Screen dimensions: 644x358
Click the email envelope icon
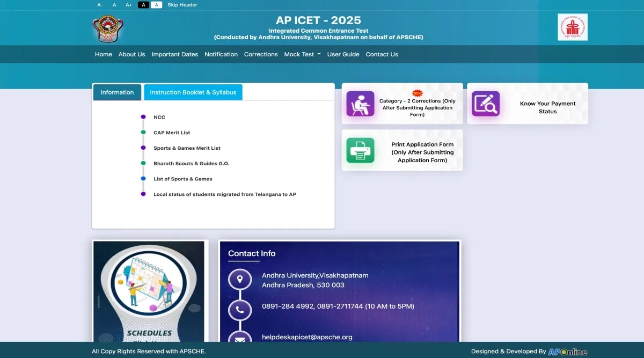240,338
